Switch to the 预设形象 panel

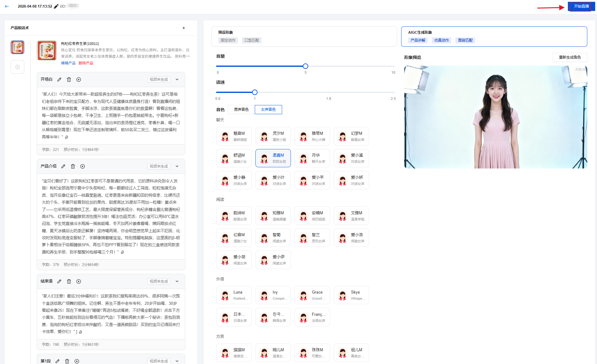[x=304, y=36]
